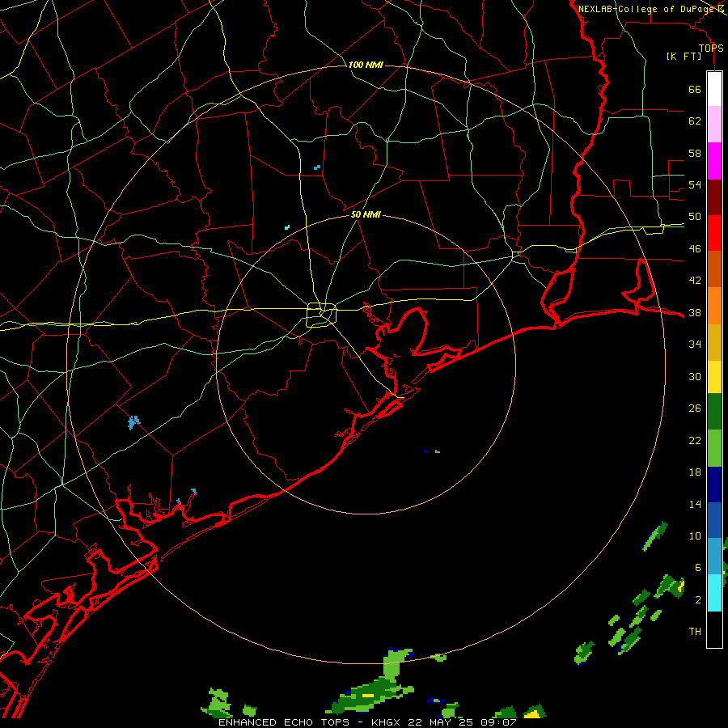Click the bright red legend swatch

714,233
